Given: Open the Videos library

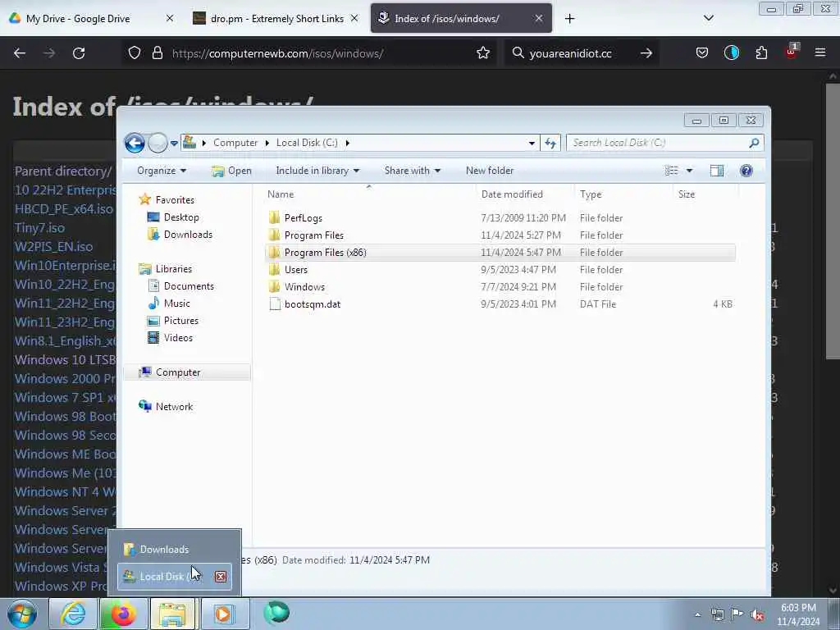Looking at the screenshot, I should tap(170, 338).
